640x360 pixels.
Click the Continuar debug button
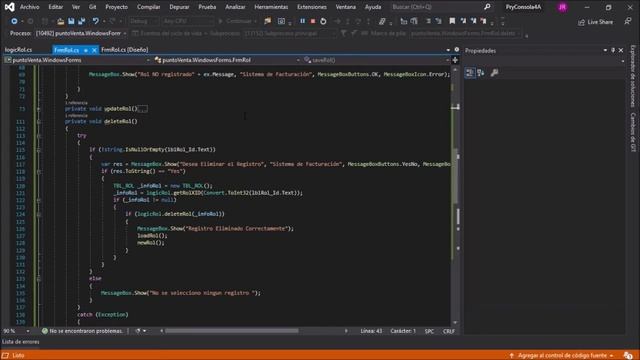(x=235, y=21)
